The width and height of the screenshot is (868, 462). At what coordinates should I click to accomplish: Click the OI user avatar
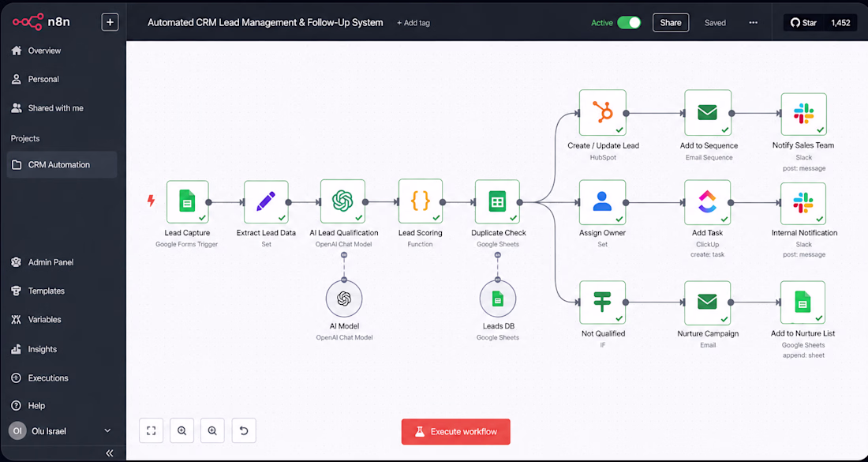(17, 431)
